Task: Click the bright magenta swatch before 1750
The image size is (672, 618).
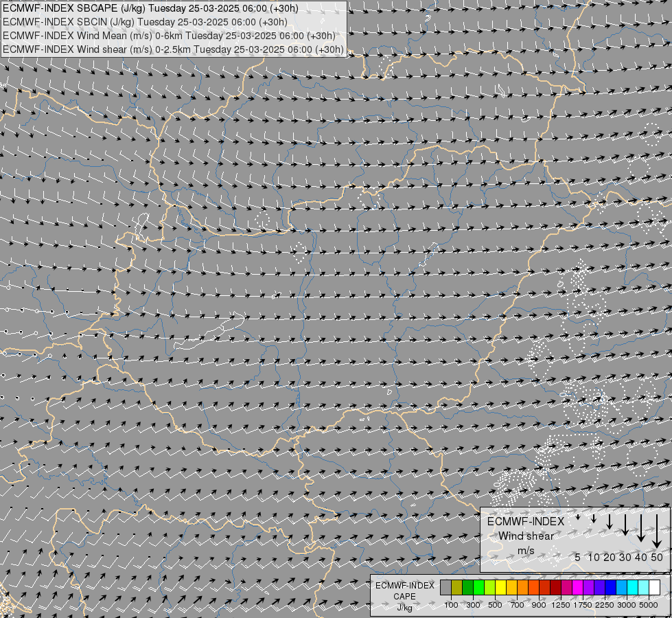Action: pos(578,588)
